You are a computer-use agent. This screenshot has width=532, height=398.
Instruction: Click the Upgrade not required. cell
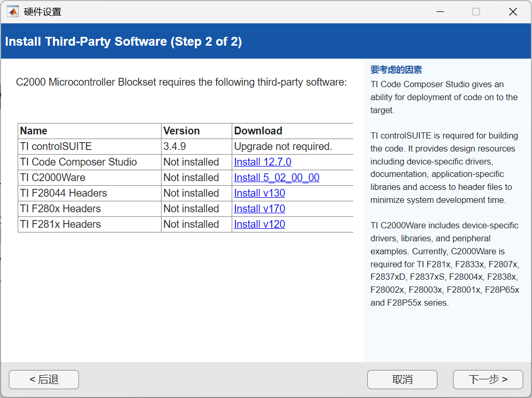pyautogui.click(x=293, y=146)
